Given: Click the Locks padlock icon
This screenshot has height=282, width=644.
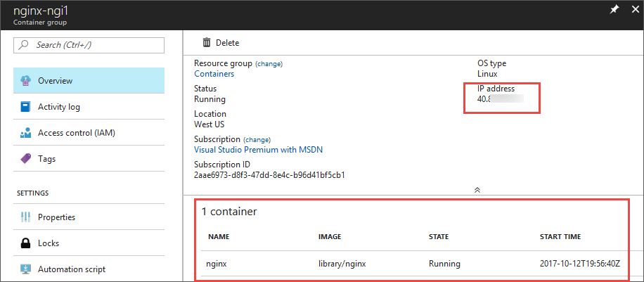Looking at the screenshot, I should click(26, 243).
